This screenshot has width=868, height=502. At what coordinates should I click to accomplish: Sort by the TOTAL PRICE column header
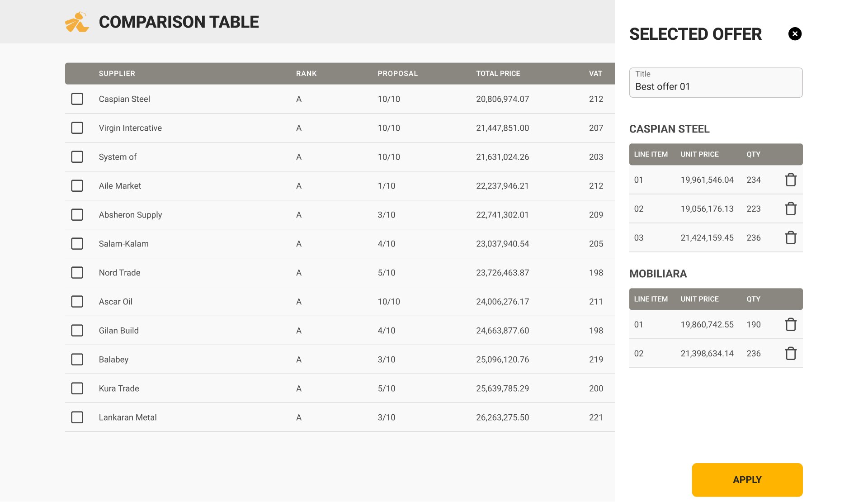pos(498,73)
